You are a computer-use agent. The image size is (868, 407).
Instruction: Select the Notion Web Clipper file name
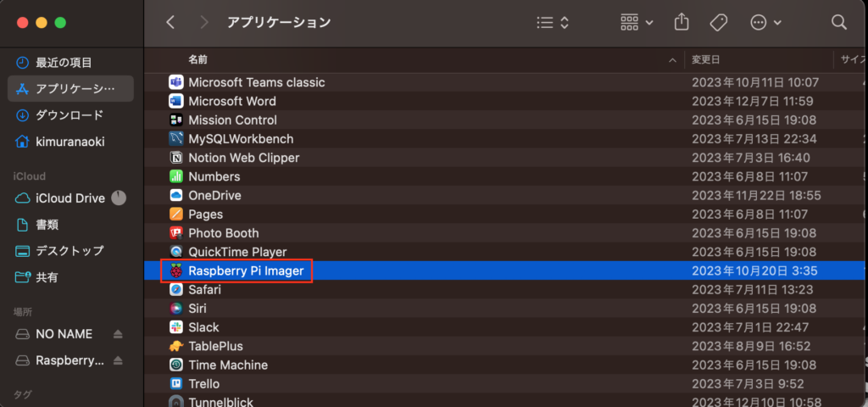[243, 158]
